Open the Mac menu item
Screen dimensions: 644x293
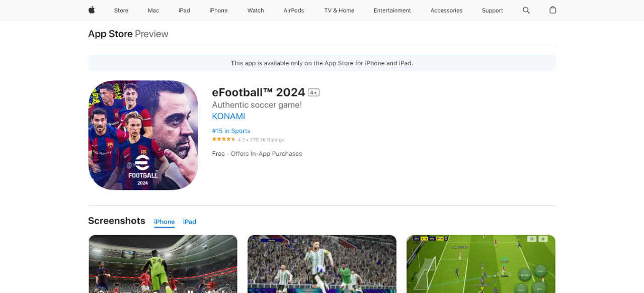(x=153, y=11)
